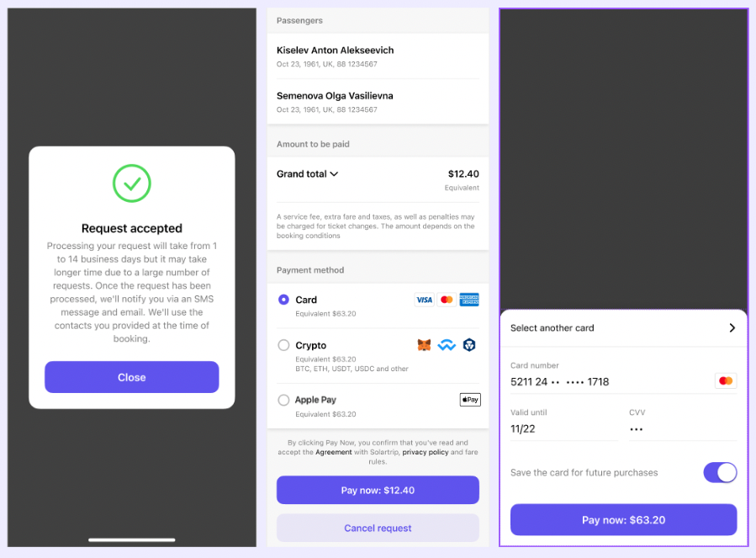Click into the CVV input field

point(681,428)
